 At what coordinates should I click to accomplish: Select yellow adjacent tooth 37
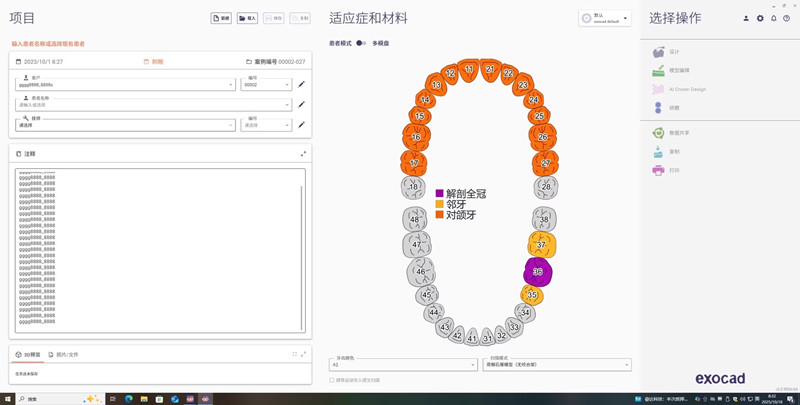[542, 244]
